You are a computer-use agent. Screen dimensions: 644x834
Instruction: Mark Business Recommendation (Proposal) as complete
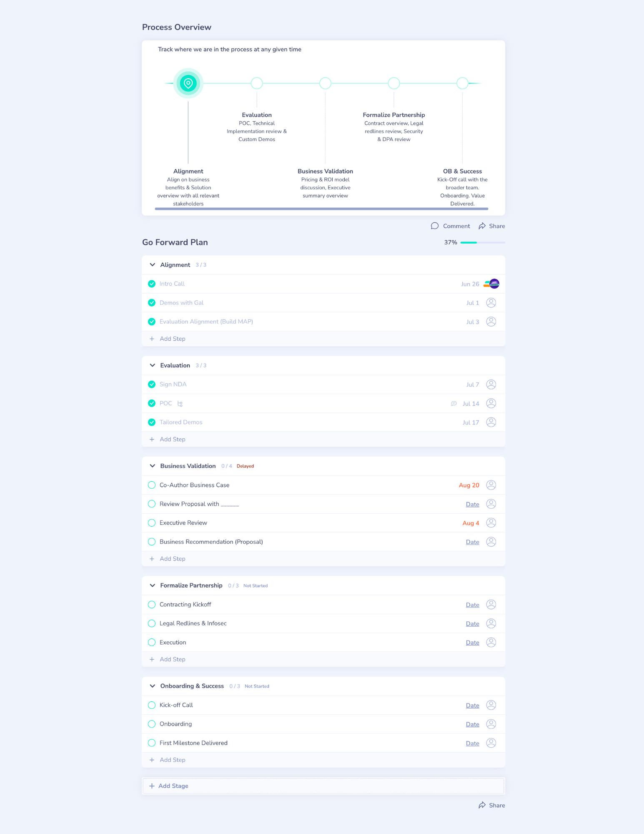[152, 542]
